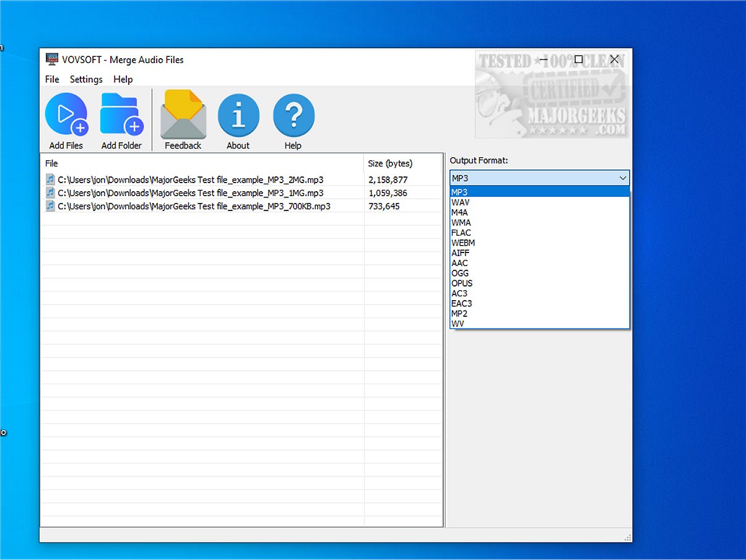The height and width of the screenshot is (560, 746).
Task: Open the File menu
Action: point(52,79)
